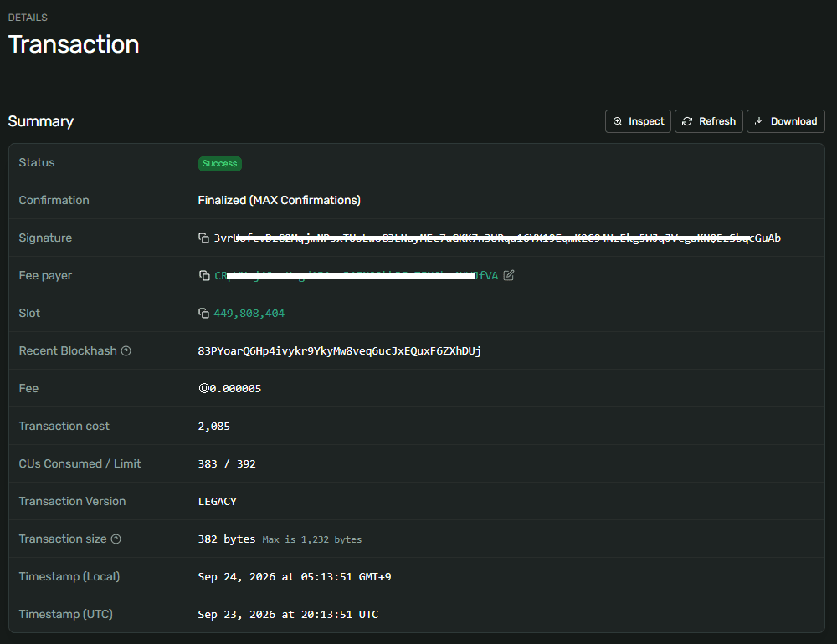
Task: Select the UTC timestamp value
Action: (288, 614)
